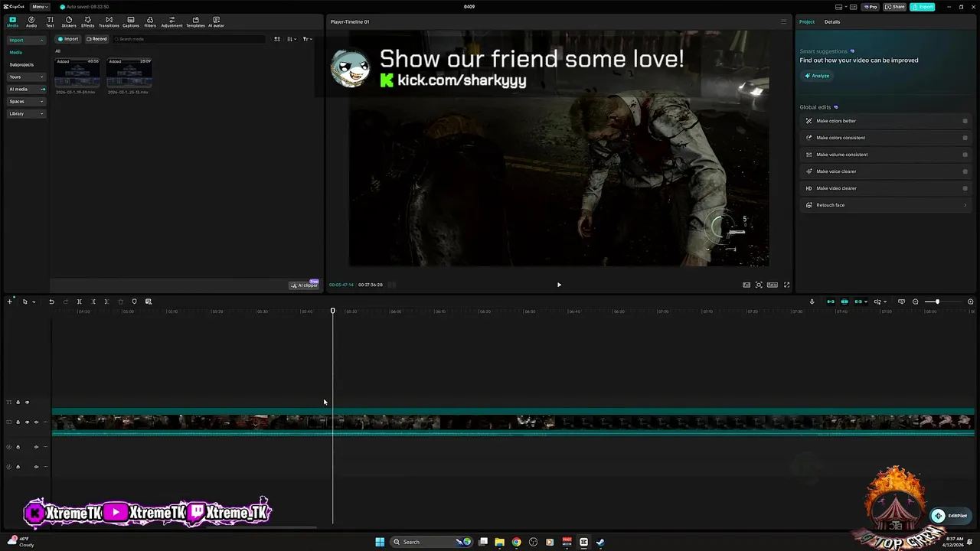Click the Share button
The image size is (980, 551).
[895, 7]
